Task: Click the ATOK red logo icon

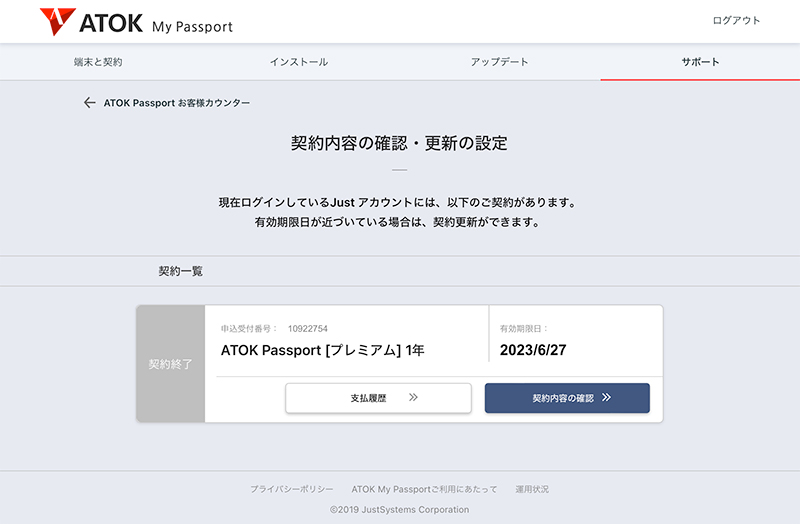Action: (x=58, y=21)
